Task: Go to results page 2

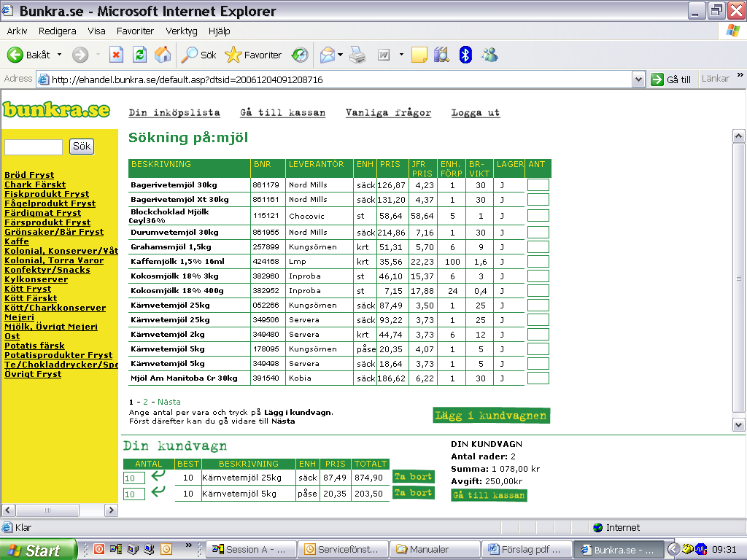Action: 145,402
